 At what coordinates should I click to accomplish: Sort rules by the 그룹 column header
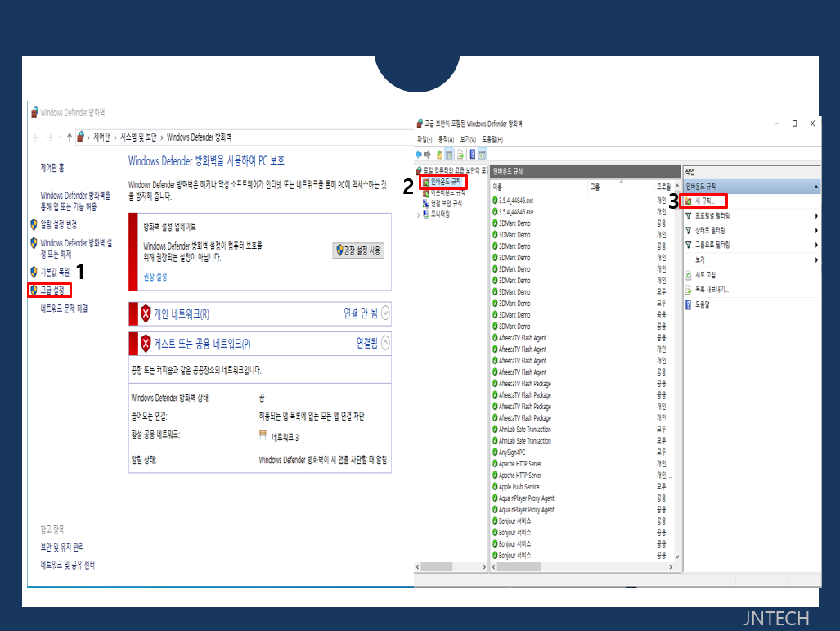tap(620, 187)
